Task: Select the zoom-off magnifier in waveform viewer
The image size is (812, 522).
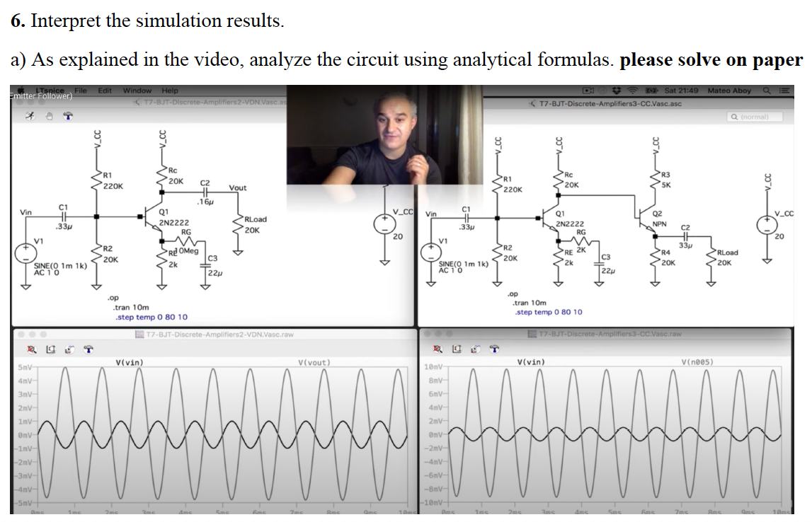Action: (32, 349)
